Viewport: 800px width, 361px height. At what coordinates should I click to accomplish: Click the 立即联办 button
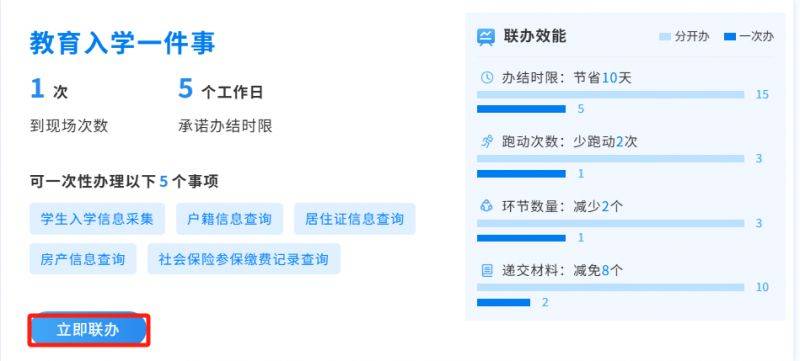[x=88, y=330]
